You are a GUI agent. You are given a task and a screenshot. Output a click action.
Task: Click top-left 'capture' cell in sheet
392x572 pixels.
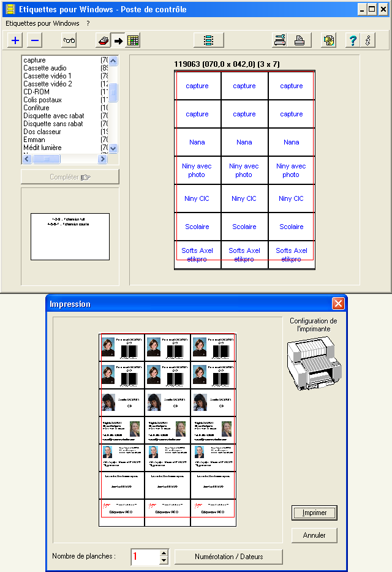pyautogui.click(x=197, y=86)
